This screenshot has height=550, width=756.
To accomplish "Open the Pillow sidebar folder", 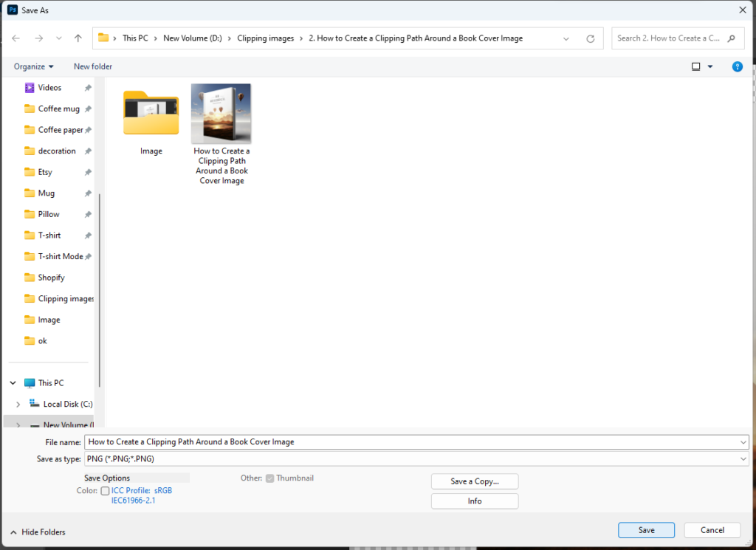I will click(49, 215).
